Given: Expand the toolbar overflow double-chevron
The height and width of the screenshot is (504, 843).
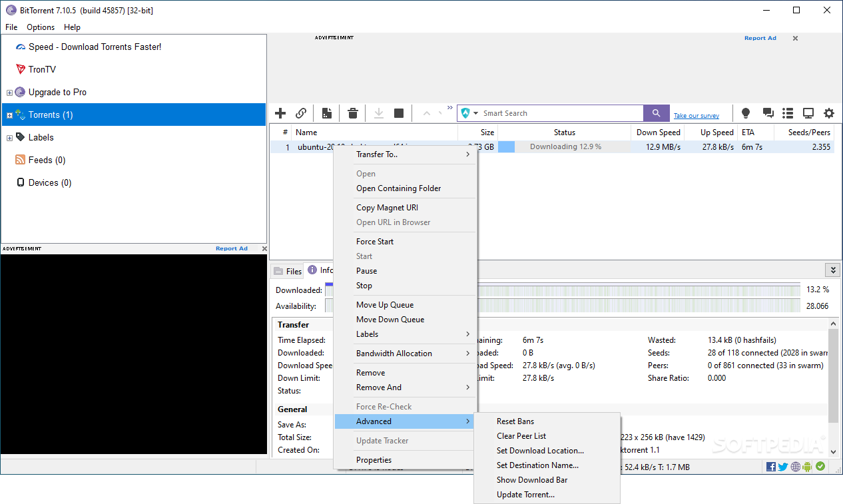Looking at the screenshot, I should (x=450, y=107).
